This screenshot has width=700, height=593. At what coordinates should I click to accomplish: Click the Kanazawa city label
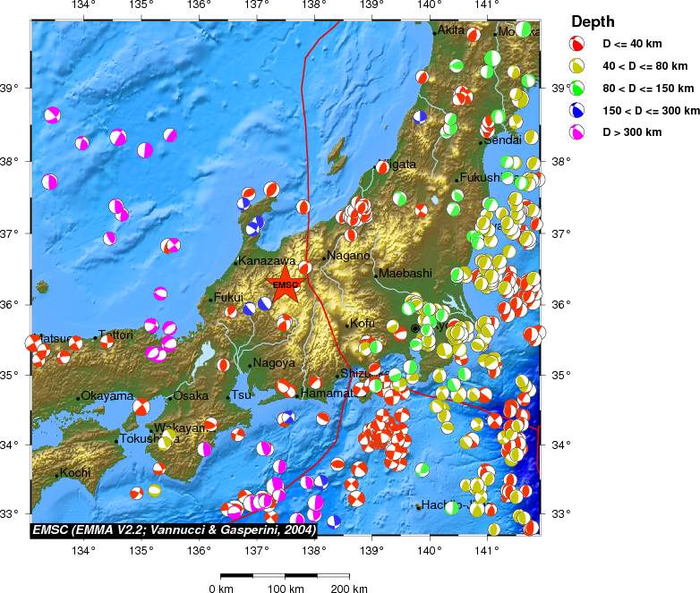coord(267,260)
